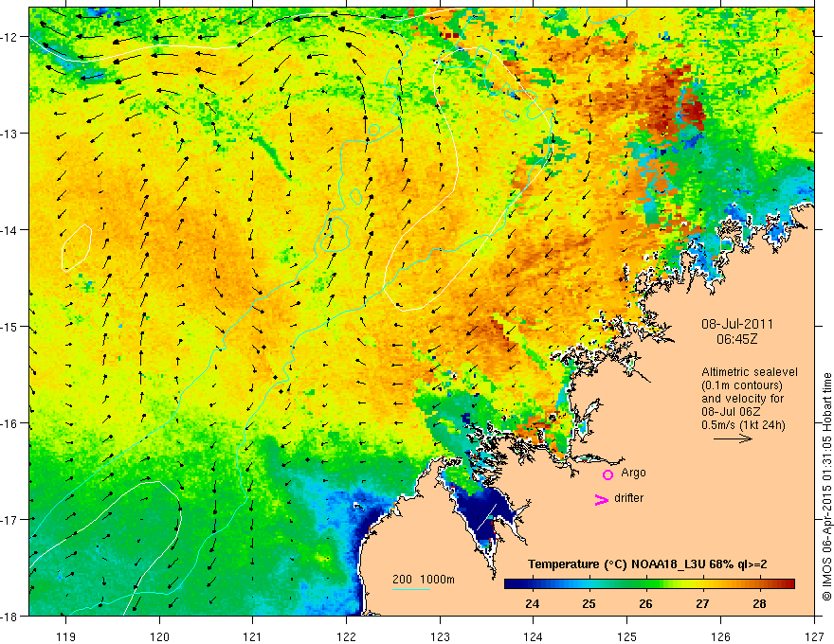The width and height of the screenshot is (834, 644).
Task: Select the '08-Jul-2011' date text
Action: (737, 324)
